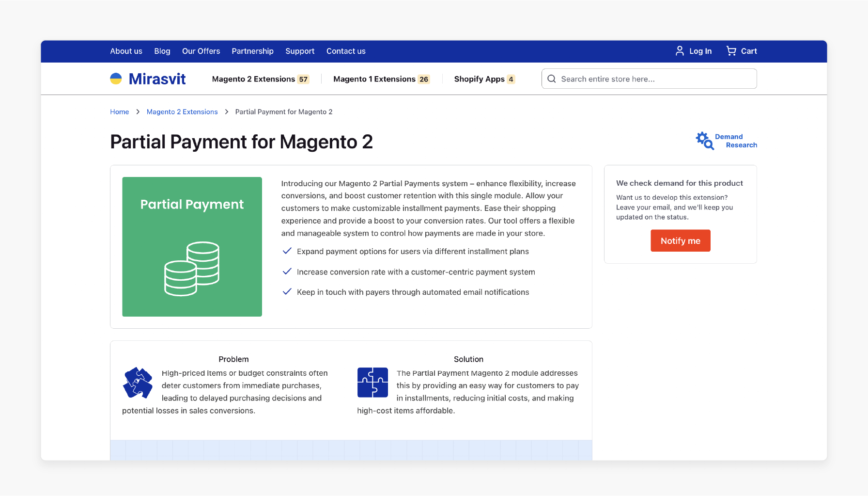
Task: Open Our Offers menu
Action: pos(201,51)
